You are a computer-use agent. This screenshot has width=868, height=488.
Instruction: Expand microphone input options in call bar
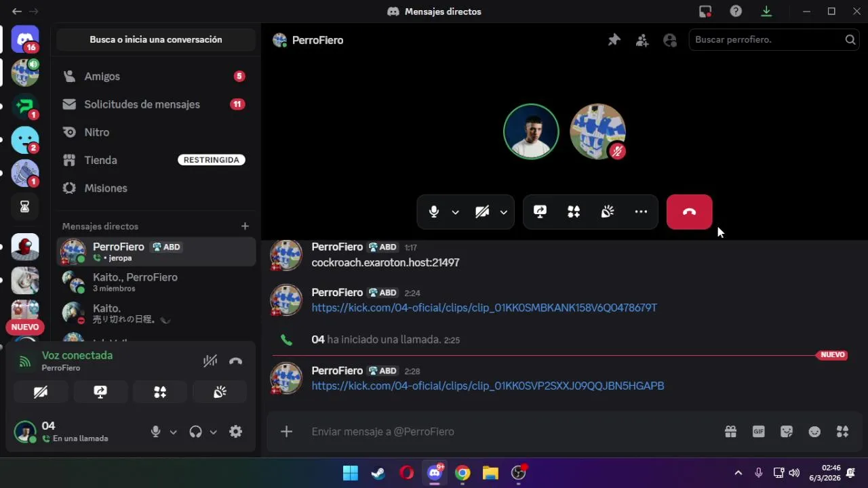click(x=455, y=212)
